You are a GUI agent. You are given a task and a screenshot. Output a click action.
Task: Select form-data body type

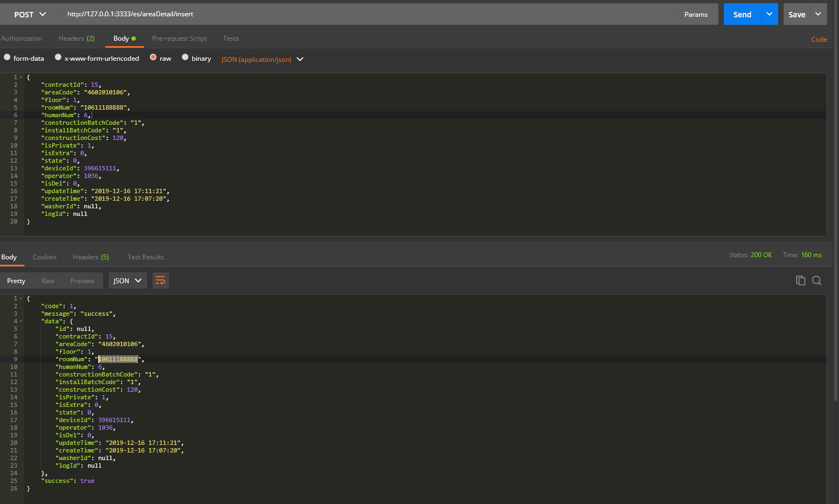pos(7,57)
